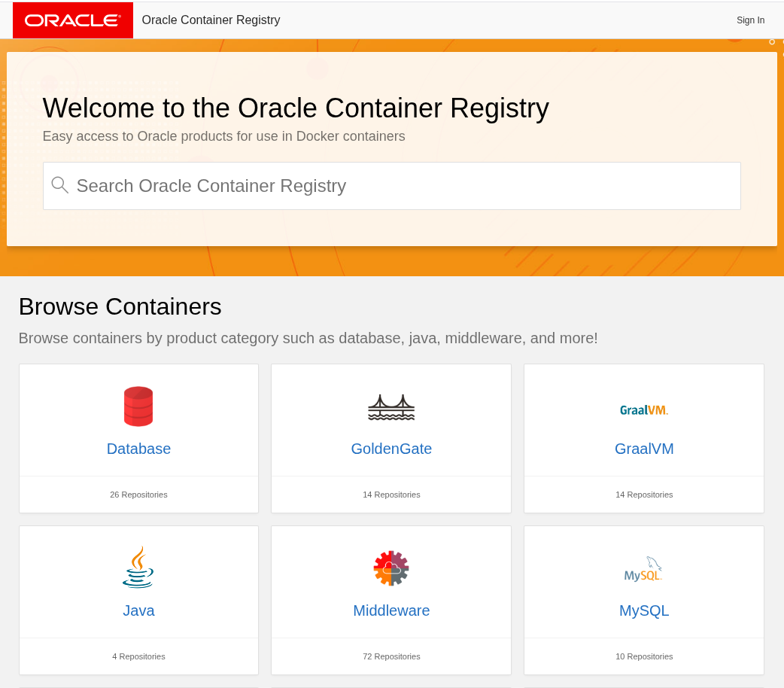Click the Easy access to Oracle products subtitle
Screen dimensions: 784x688
(x=223, y=136)
